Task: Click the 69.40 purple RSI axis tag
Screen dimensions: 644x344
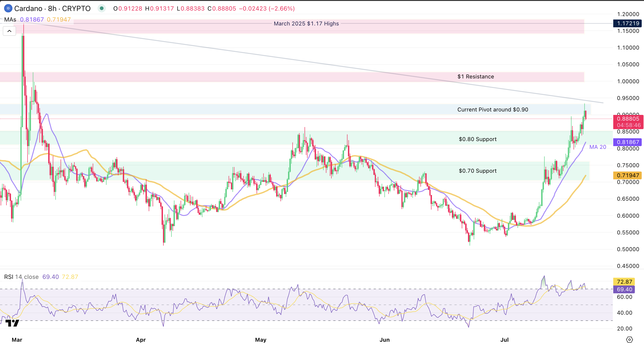Action: [x=624, y=289]
